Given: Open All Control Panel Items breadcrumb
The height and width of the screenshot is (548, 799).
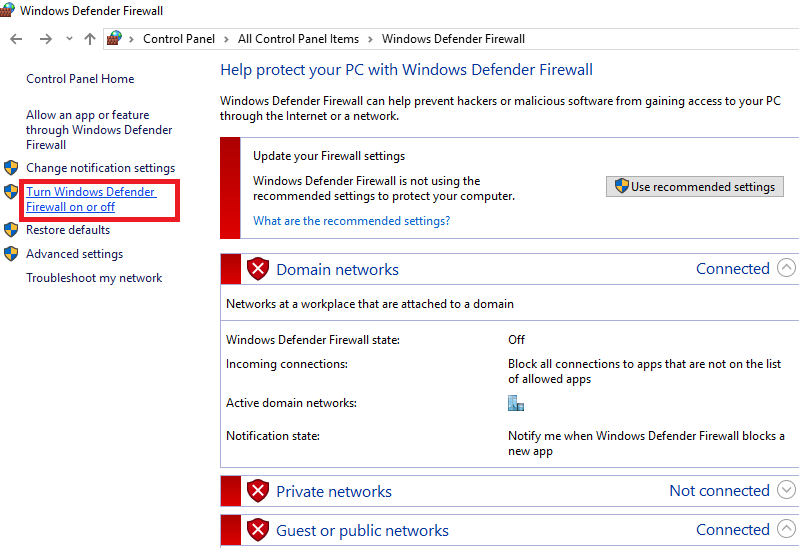Looking at the screenshot, I should (298, 39).
